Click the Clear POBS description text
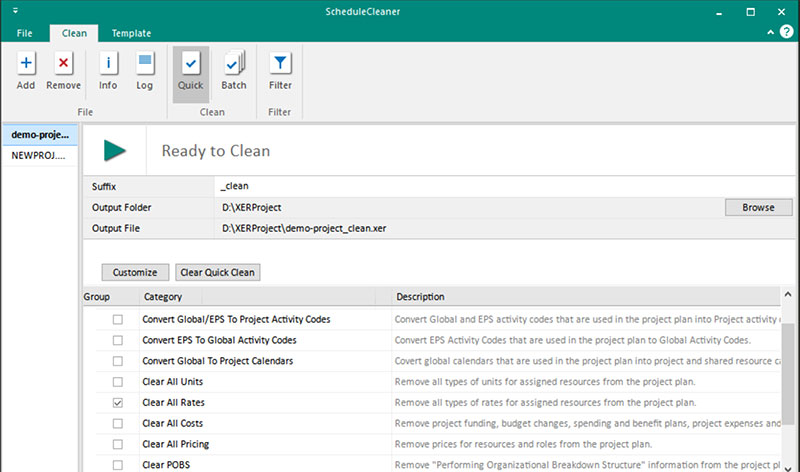This screenshot has width=800, height=472. pos(587,465)
